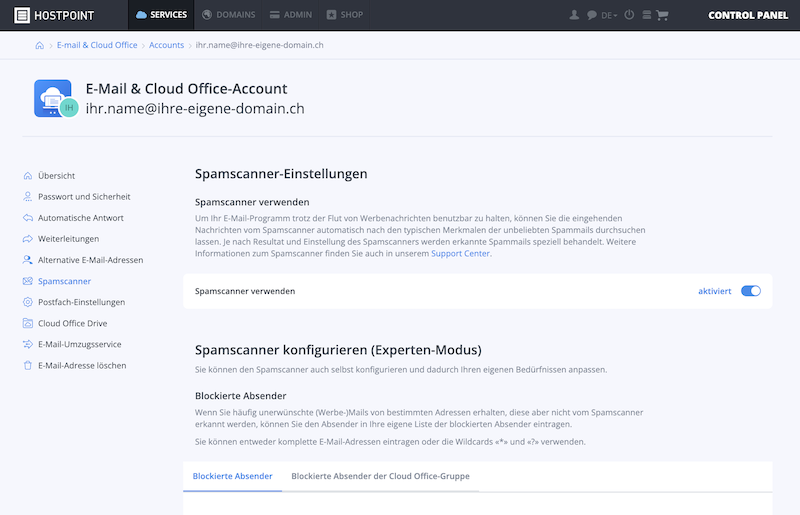
Task: Click the Automatische Antwort reply icon
Action: (x=28, y=218)
